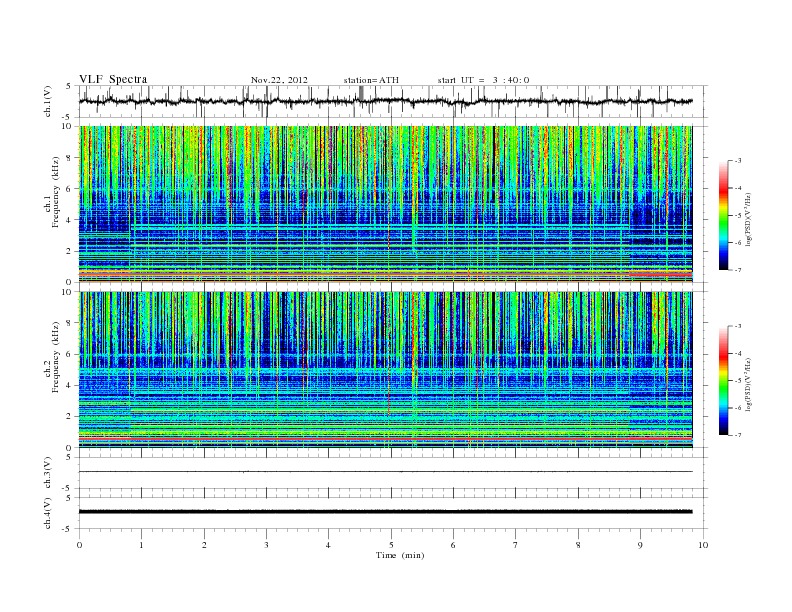Click the 4 kHz tick label of ch.1 spectrogram
The height and width of the screenshot is (612, 792).
tap(69, 220)
